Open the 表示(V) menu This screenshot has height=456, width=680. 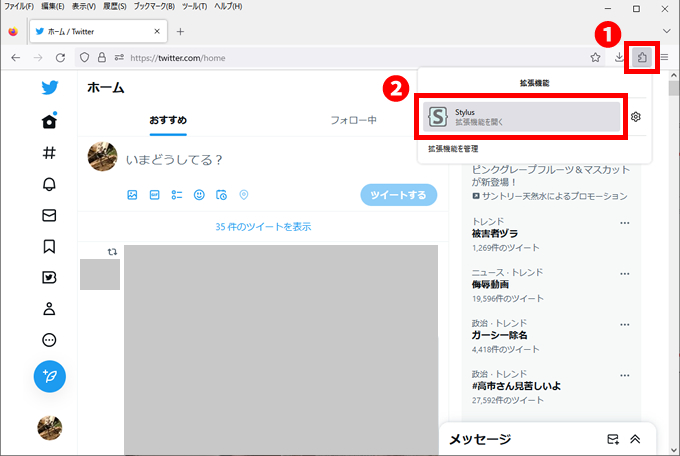point(84,7)
